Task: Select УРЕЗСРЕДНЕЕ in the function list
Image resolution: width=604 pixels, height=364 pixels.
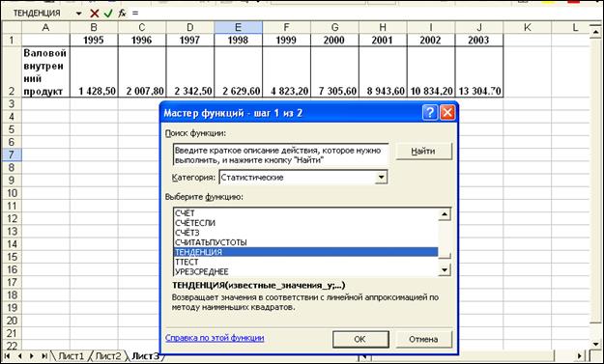Action: [x=305, y=271]
